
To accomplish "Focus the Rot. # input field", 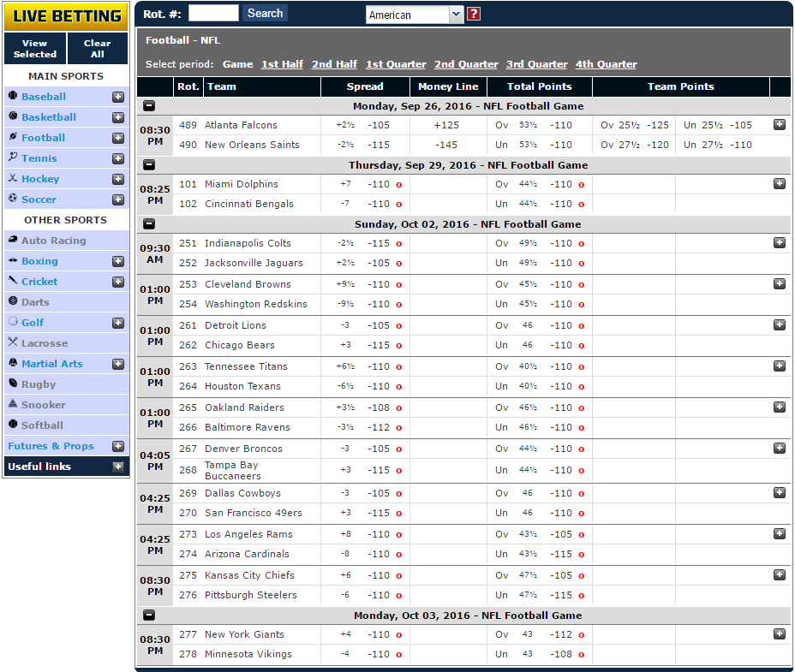I will 213,13.
